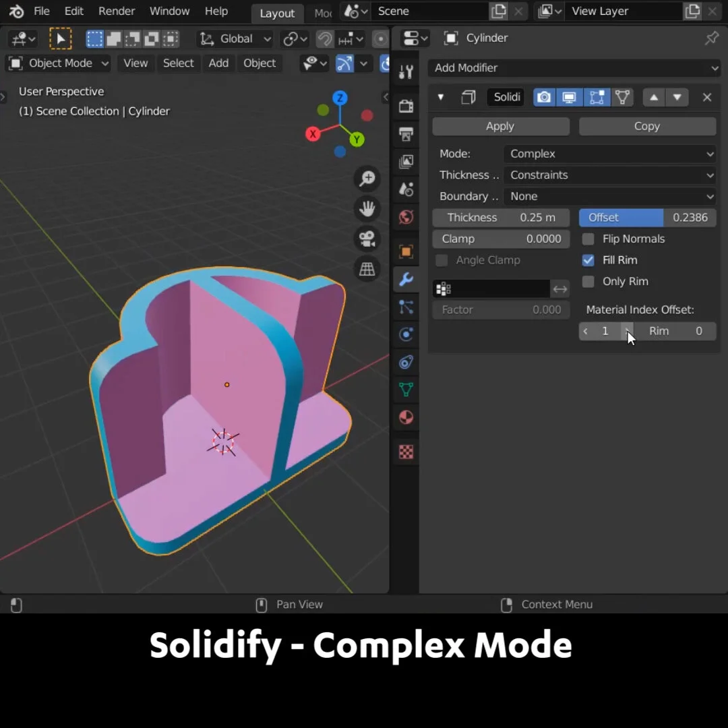Open the Render Properties camera tab

click(x=406, y=106)
